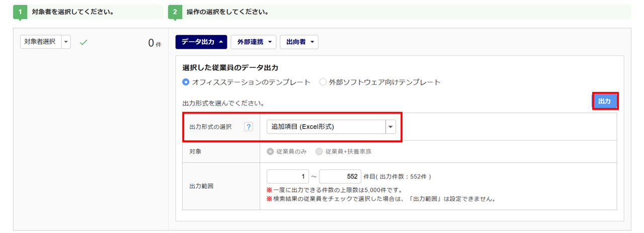Click the step 2 number badge
Viewport: 644px width, 233px height.
click(175, 12)
